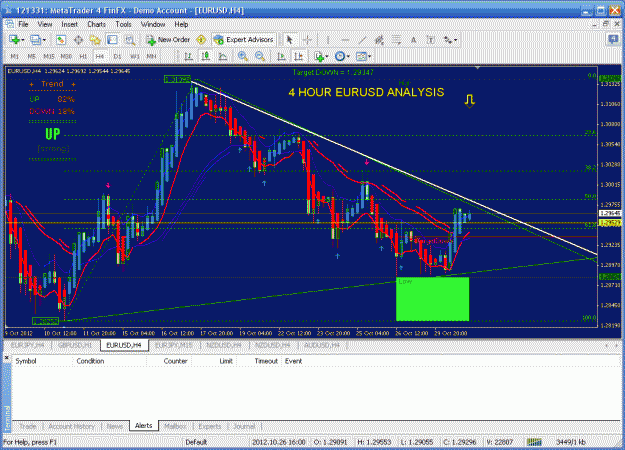The image size is (625, 450).
Task: Zoom in on the chart
Action: point(242,56)
